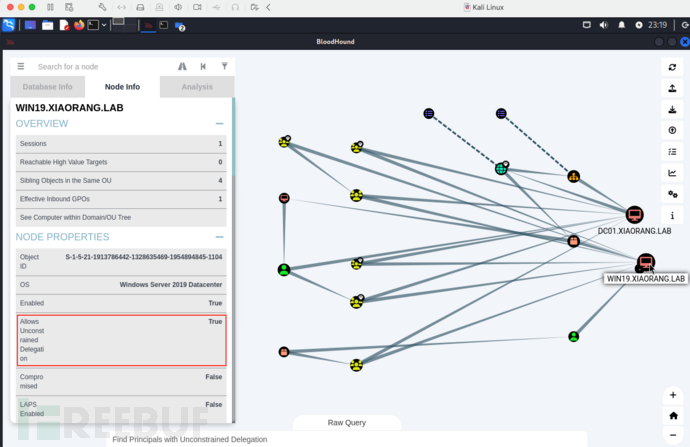Open the terminal emulator launcher
The image size is (690, 447).
[x=93, y=25]
